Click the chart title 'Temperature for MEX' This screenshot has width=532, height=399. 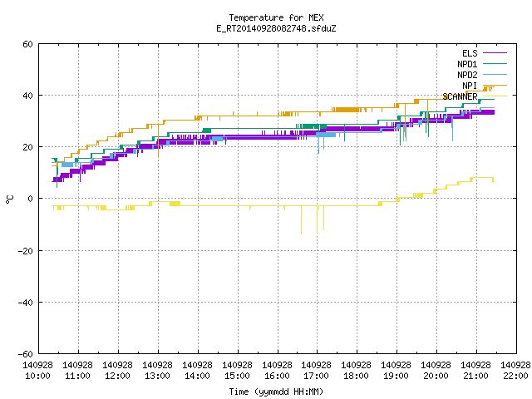click(276, 17)
